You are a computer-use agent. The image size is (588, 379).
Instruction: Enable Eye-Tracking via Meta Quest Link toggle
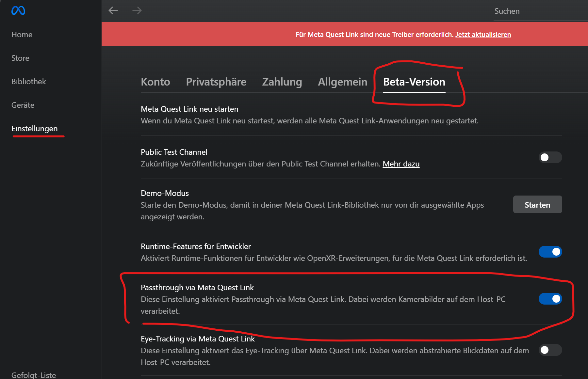(x=550, y=350)
